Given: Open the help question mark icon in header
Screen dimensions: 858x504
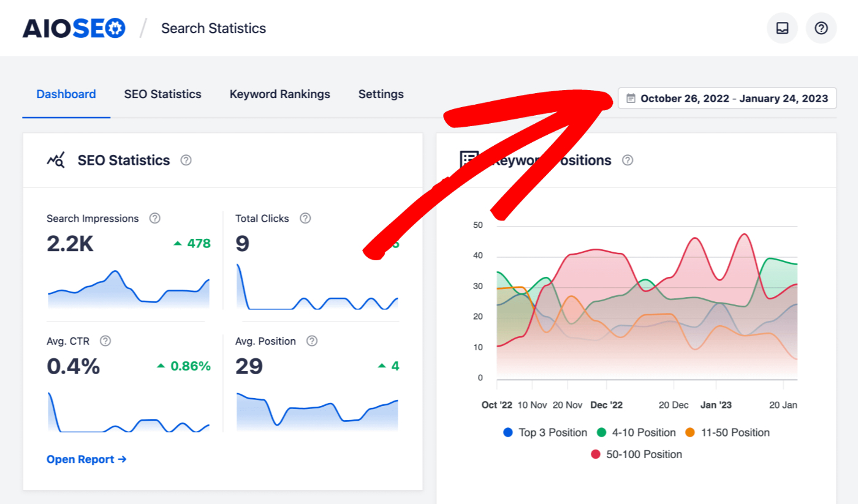Looking at the screenshot, I should tap(821, 28).
